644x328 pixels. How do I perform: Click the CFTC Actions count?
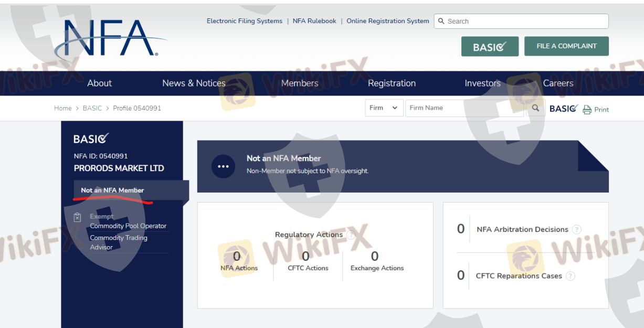pyautogui.click(x=305, y=256)
